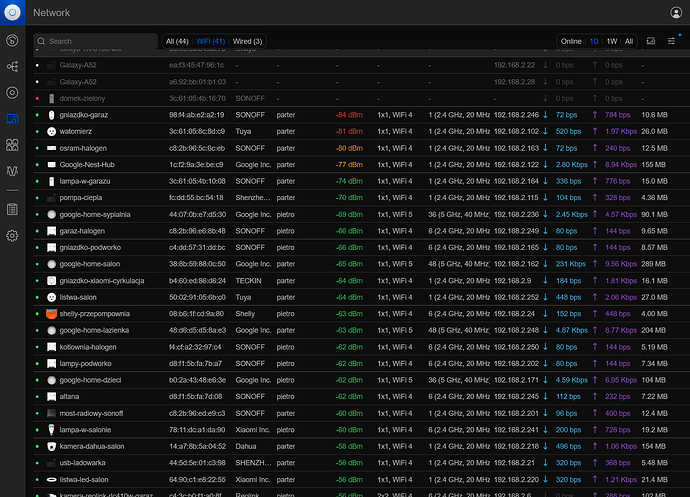Click the shelly-przepompownia orange device icon

[51, 314]
